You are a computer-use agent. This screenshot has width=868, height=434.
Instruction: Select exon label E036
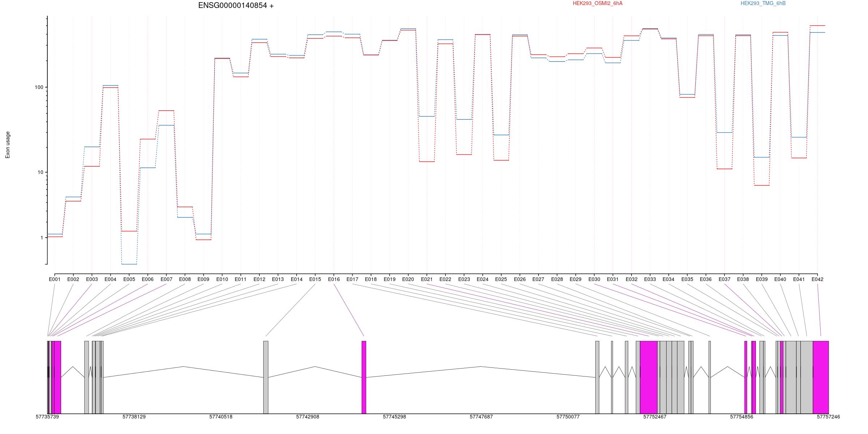coord(706,279)
